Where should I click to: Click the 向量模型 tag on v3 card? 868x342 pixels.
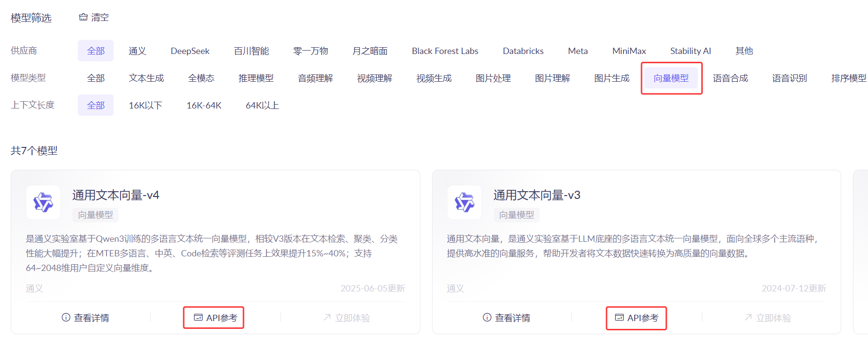[x=517, y=215]
